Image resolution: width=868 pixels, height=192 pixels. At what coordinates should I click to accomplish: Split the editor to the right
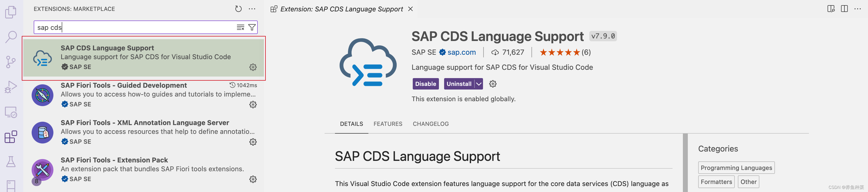tap(844, 9)
